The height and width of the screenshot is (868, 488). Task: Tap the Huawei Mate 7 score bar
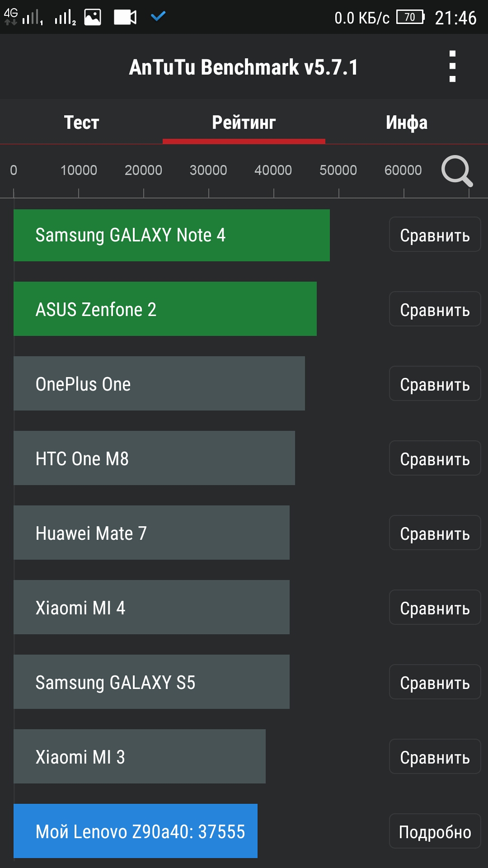pyautogui.click(x=151, y=533)
